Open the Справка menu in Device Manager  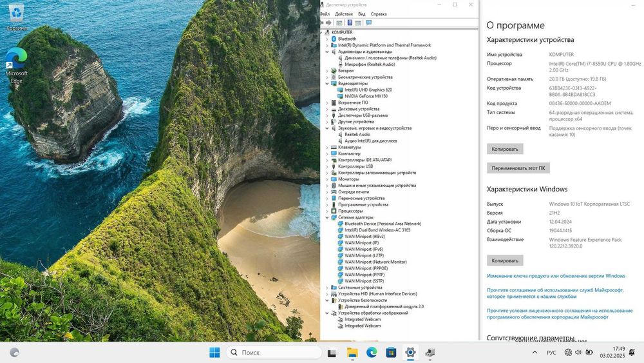pyautogui.click(x=378, y=14)
